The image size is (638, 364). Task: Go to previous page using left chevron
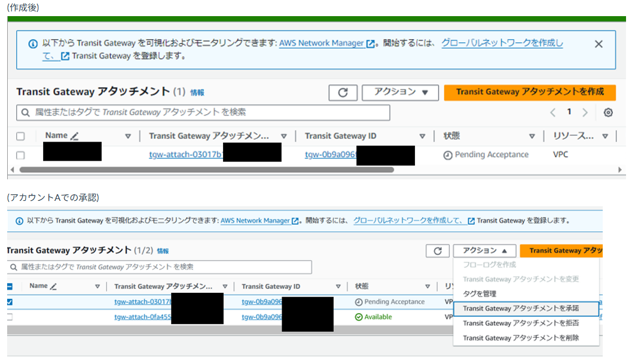pyautogui.click(x=553, y=112)
